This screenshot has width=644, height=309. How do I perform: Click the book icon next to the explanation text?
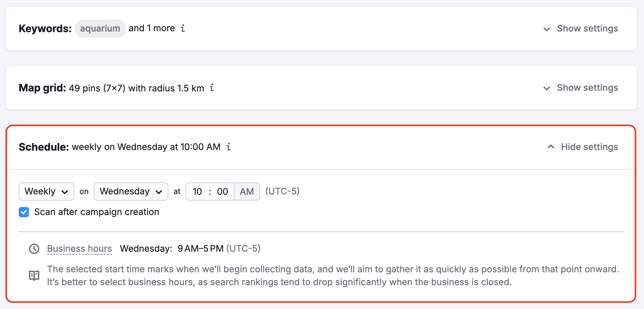(33, 275)
